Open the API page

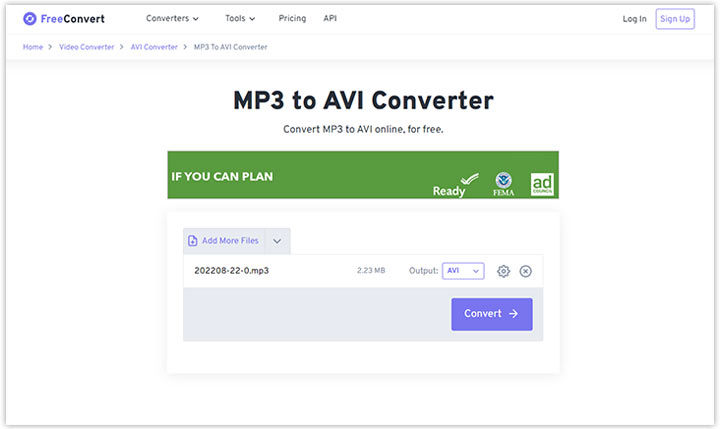point(330,18)
